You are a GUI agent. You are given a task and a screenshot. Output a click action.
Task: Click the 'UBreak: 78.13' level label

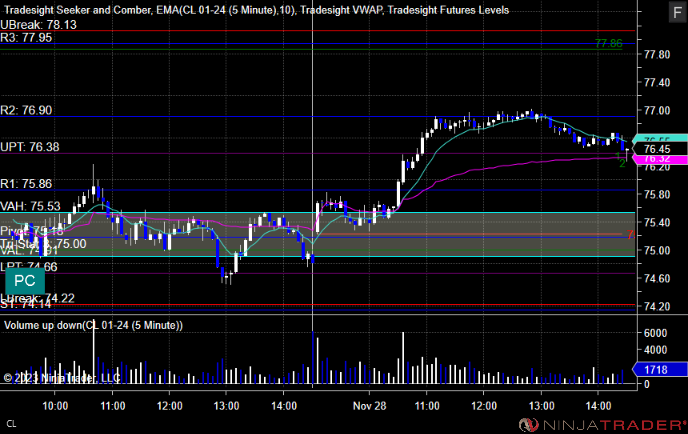pos(39,25)
